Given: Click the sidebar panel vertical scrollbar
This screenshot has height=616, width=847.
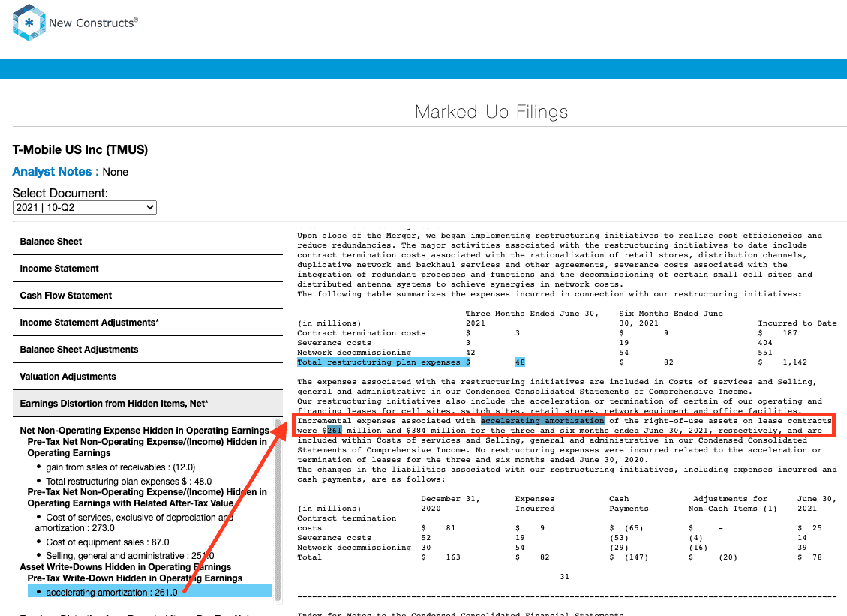Looking at the screenshot, I should 278,510.
